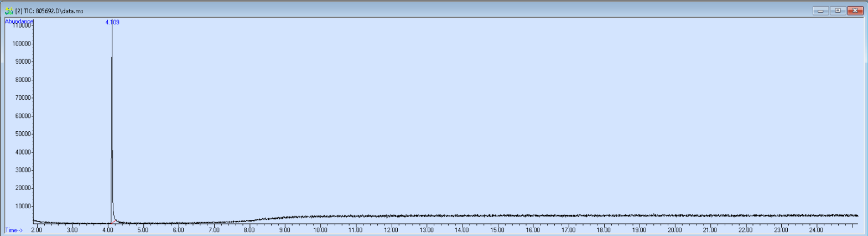Click the 20.00 time axis label
The image size is (868, 236).
674,230
